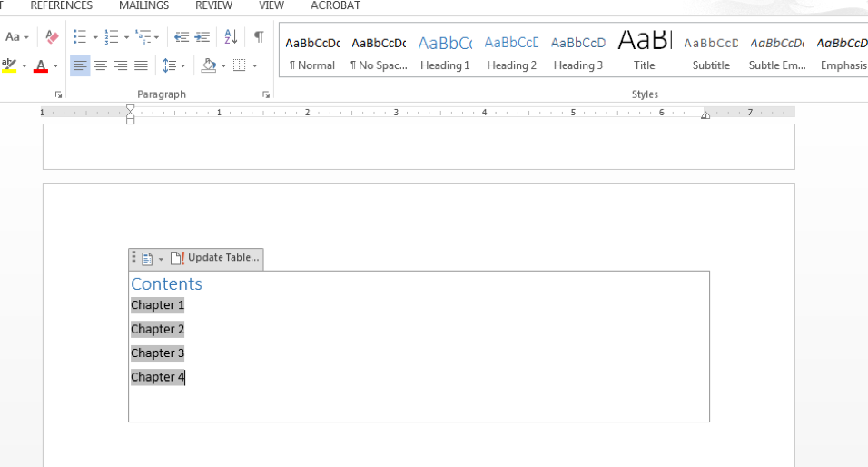Viewport: 868px width, 467px height.
Task: Open the Paragraph settings dialog launcher
Action: coord(266,94)
